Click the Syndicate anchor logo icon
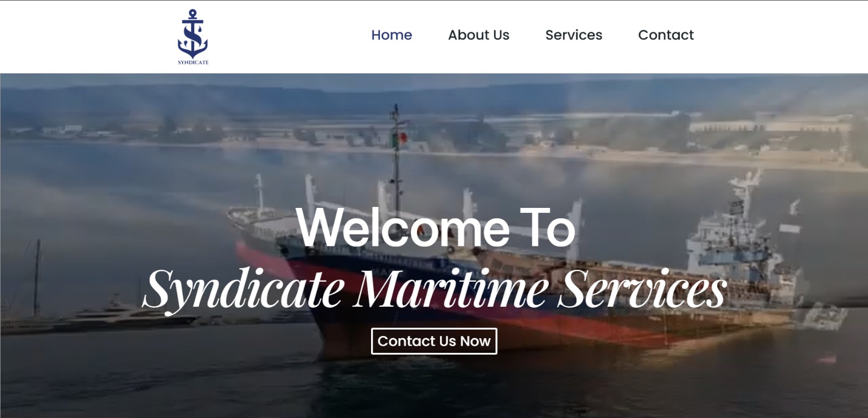Screen dimensions: 868x418 click(x=193, y=34)
